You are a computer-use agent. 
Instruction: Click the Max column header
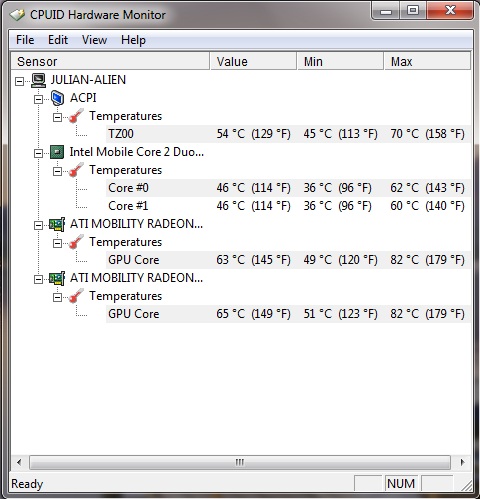[427, 61]
